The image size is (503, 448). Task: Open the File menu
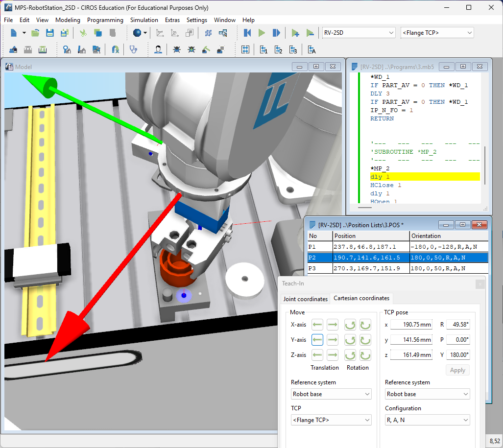(8, 20)
